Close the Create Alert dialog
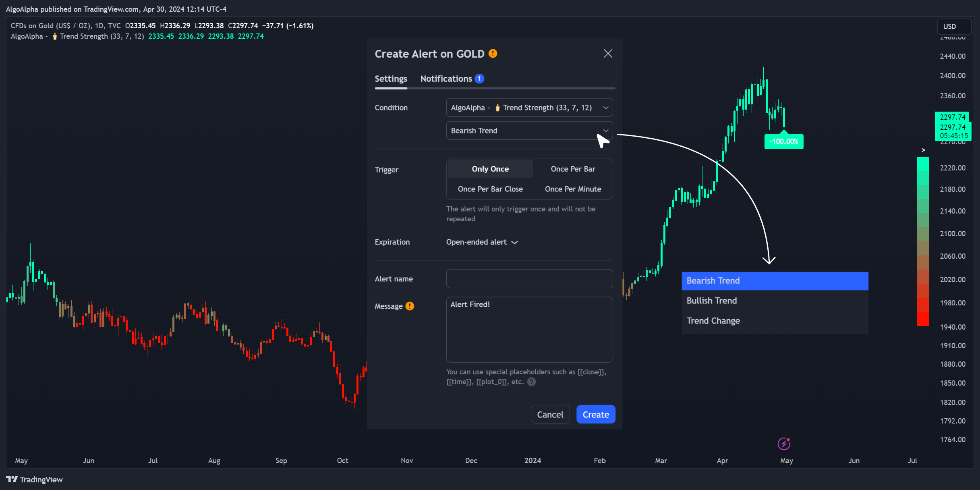This screenshot has width=980, height=490. [608, 54]
